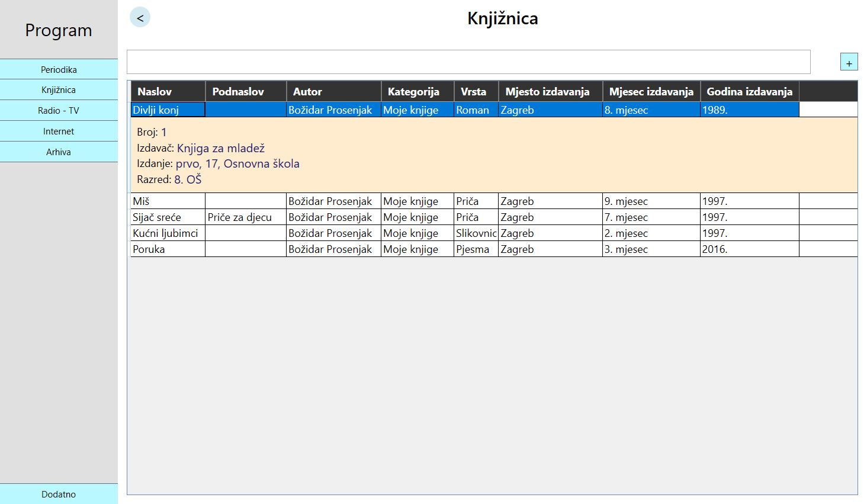The height and width of the screenshot is (504, 867).
Task: Click the 1997. cell in the Kućni ljubimci row
Action: (750, 233)
